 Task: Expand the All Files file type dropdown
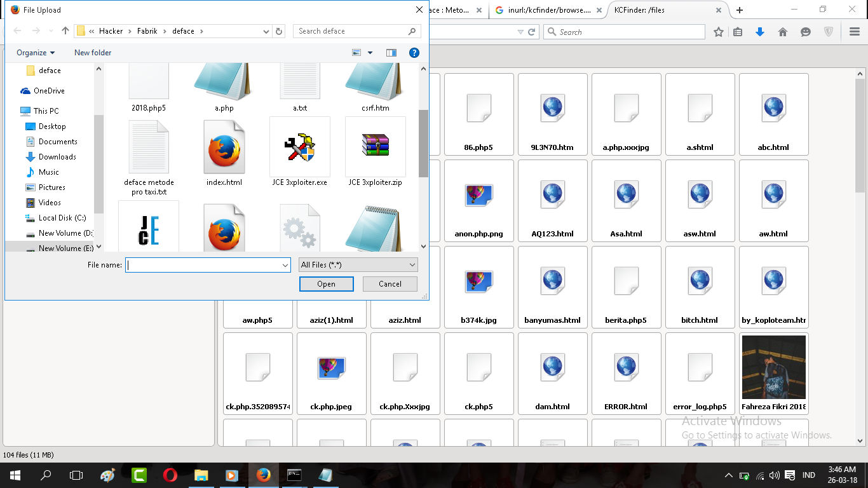click(358, 264)
